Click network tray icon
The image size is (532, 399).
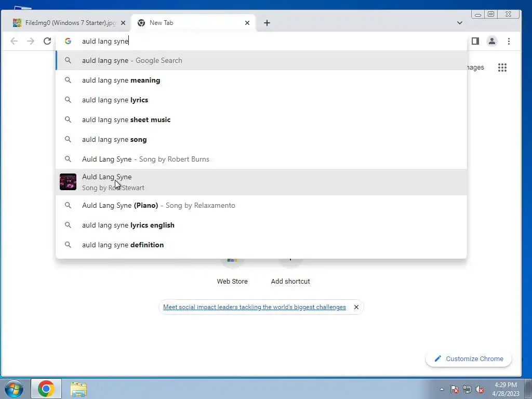pyautogui.click(x=467, y=389)
